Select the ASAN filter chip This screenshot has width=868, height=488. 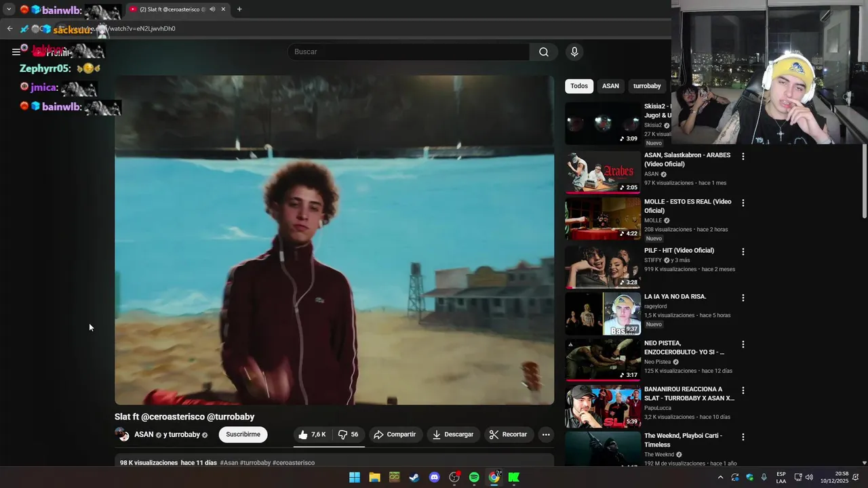tap(610, 86)
